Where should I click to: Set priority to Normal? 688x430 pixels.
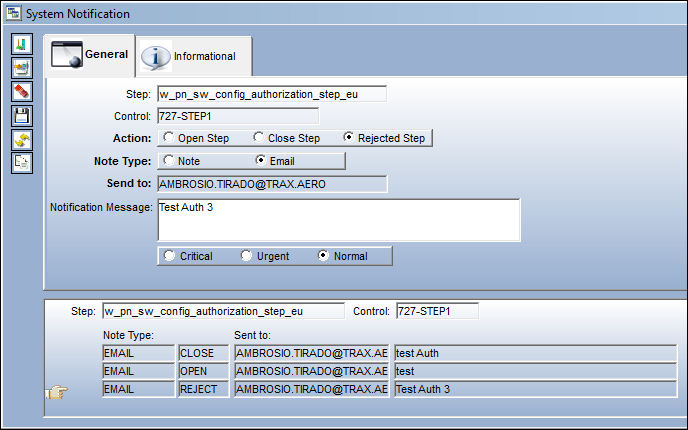343,256
